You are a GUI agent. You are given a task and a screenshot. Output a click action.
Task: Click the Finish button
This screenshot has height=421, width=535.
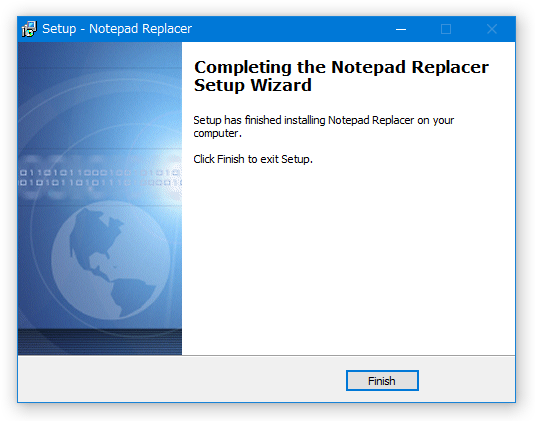pos(382,380)
